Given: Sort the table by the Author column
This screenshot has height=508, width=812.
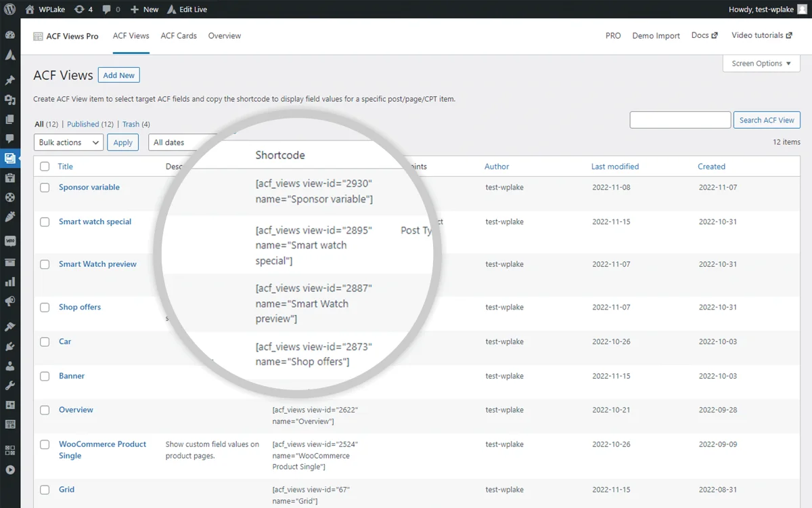Looking at the screenshot, I should click(x=497, y=167).
